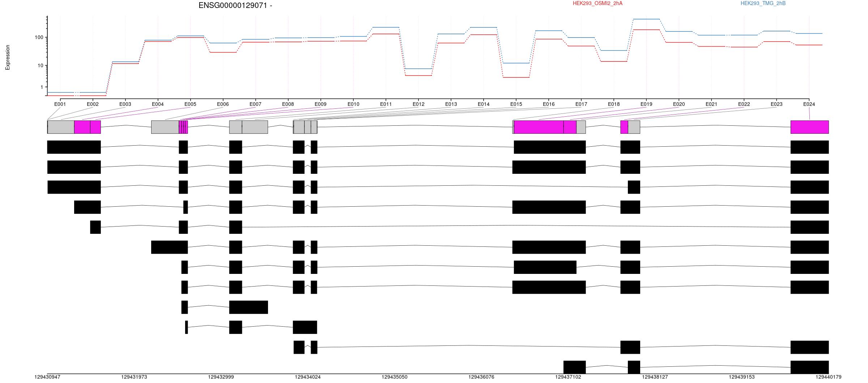Click the E002 exon label
This screenshot has width=868, height=383.
pyautogui.click(x=93, y=104)
